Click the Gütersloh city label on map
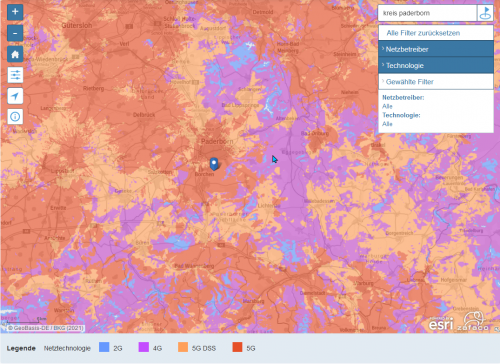500x364 pixels. (x=77, y=25)
